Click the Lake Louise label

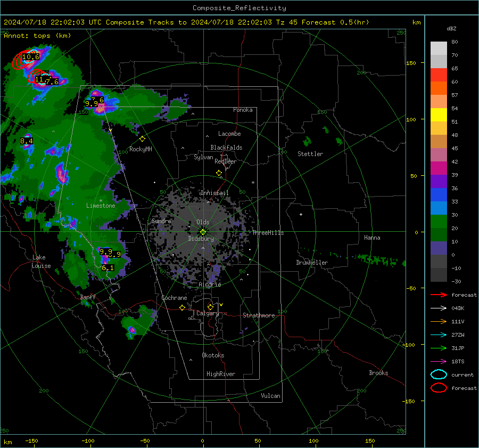(41, 262)
